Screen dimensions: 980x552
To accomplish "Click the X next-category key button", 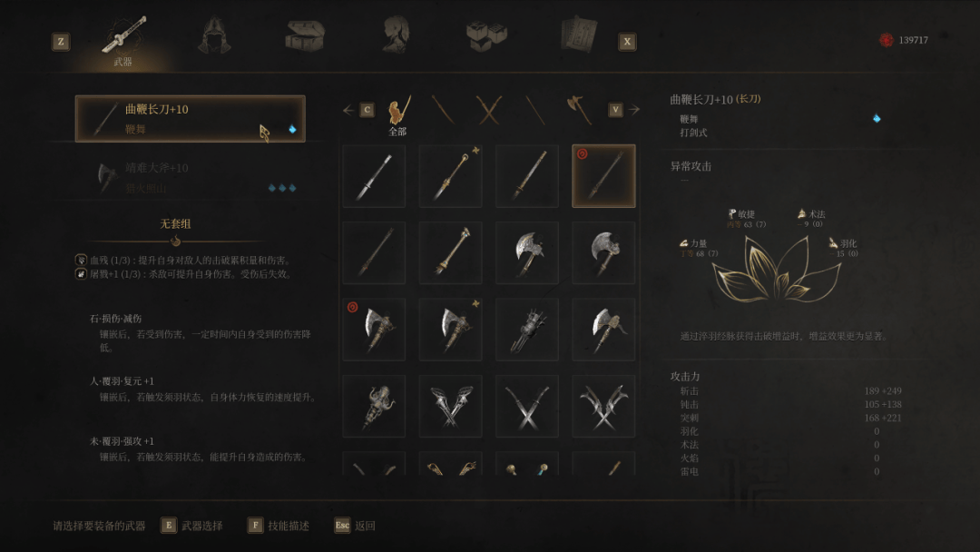I will click(x=627, y=42).
